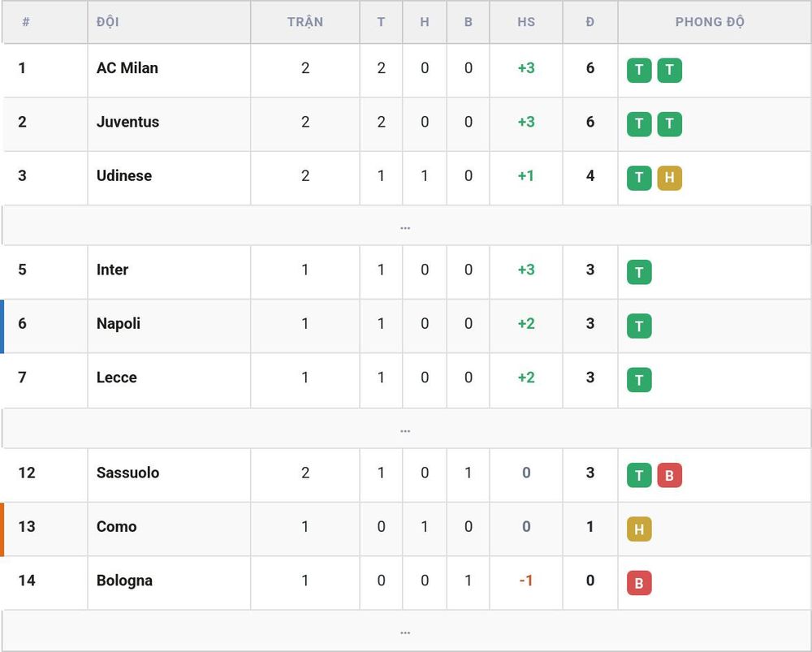812x652 pixels.
Task: Expand hidden rows below Bologna
Action: click(x=406, y=630)
